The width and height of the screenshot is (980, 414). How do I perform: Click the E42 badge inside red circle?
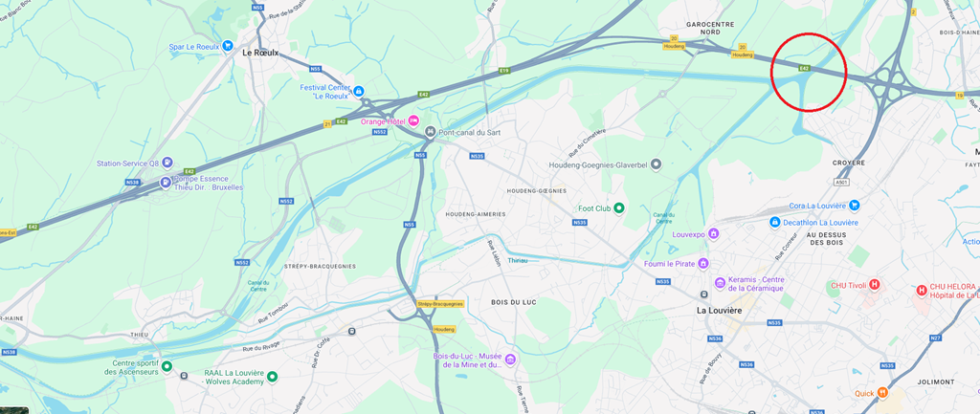tap(805, 68)
